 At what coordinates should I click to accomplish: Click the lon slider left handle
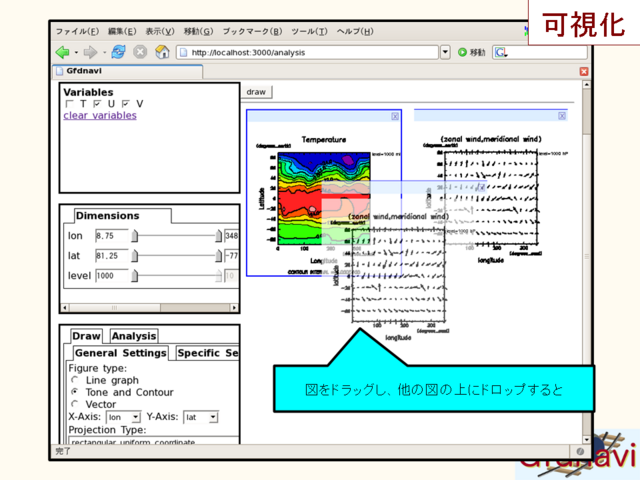coord(135,236)
